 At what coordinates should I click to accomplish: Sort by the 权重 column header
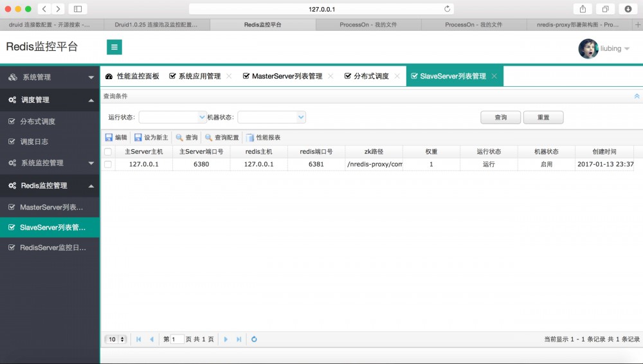(x=431, y=152)
